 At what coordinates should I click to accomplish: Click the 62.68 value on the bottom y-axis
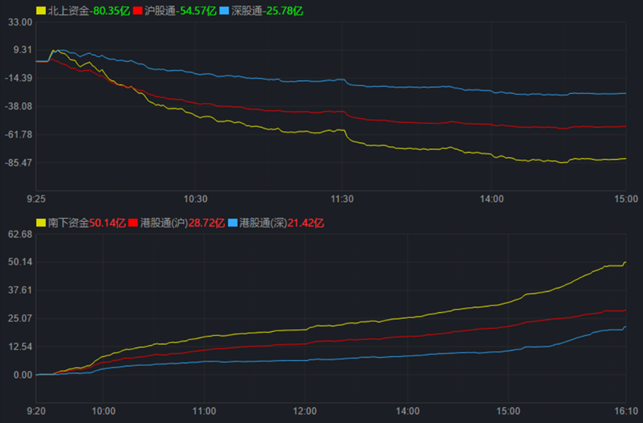click(19, 234)
